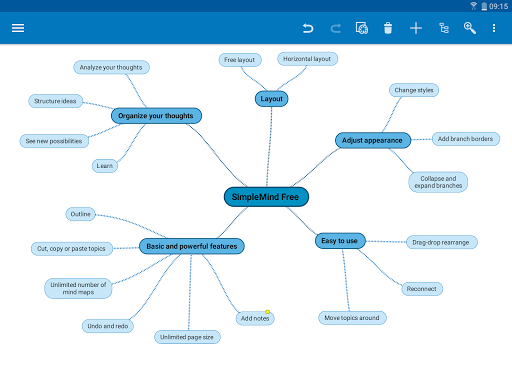The width and height of the screenshot is (512, 384).
Task: Select the Horizontal layout topic
Action: click(x=307, y=59)
